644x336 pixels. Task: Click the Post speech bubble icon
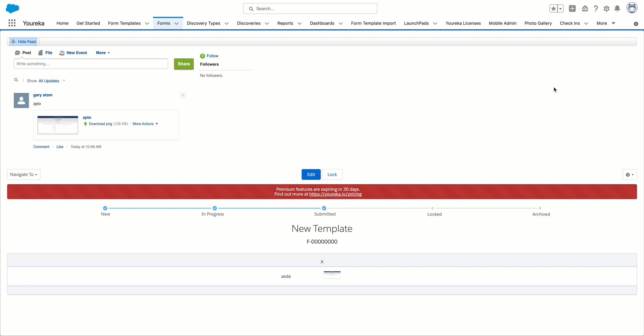(17, 53)
